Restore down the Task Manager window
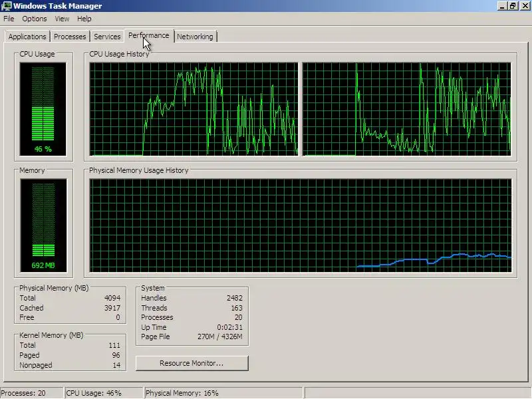 [513, 6]
